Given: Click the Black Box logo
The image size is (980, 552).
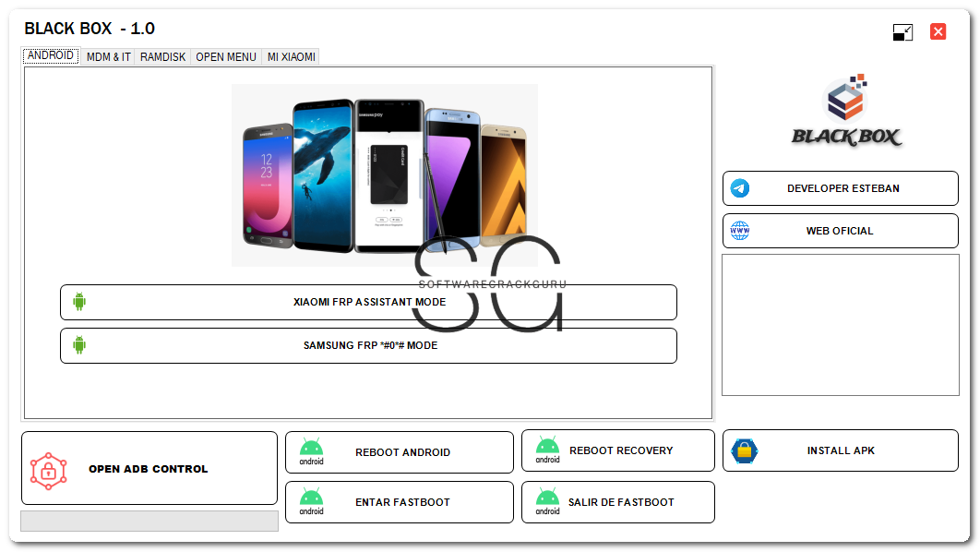Looking at the screenshot, I should 846,111.
